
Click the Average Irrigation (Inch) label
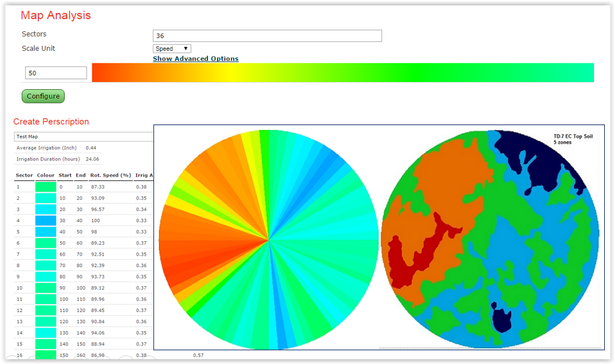pyautogui.click(x=46, y=148)
